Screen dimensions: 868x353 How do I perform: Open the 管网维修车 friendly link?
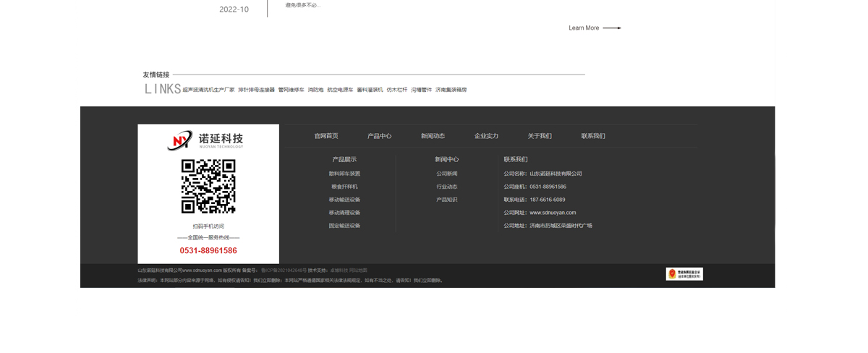point(292,90)
